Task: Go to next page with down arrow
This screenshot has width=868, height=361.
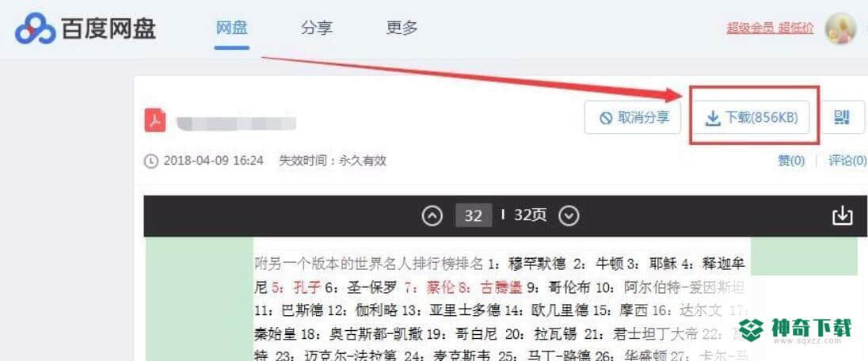Action: pyautogui.click(x=569, y=216)
